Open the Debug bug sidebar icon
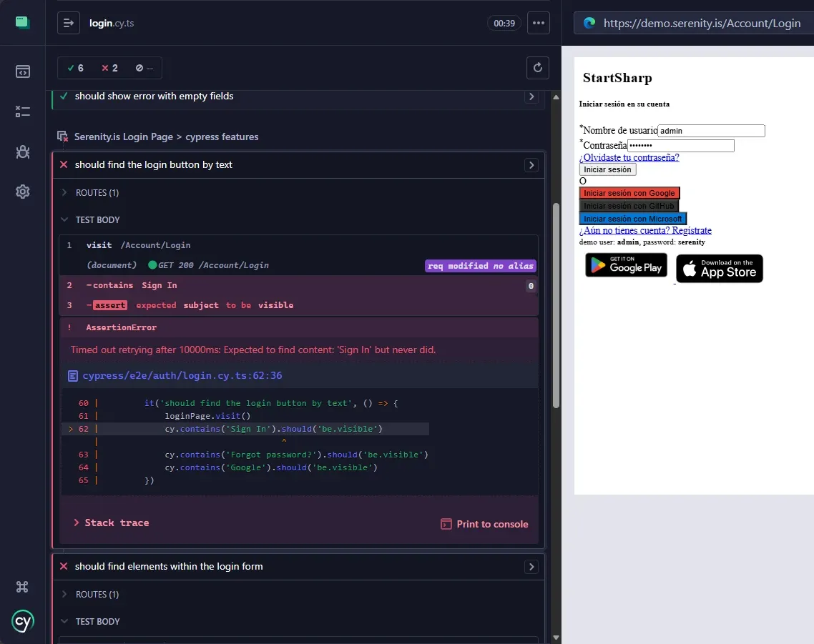 [x=22, y=152]
